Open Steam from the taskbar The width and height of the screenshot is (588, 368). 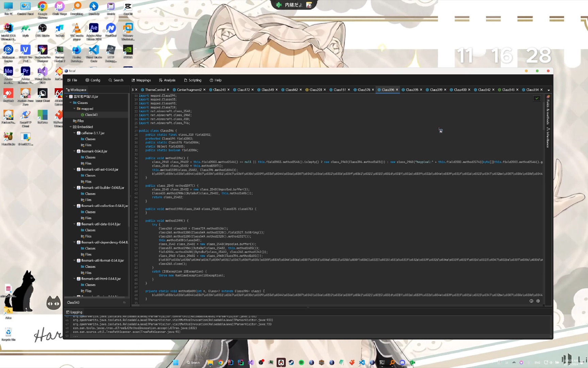(291, 363)
